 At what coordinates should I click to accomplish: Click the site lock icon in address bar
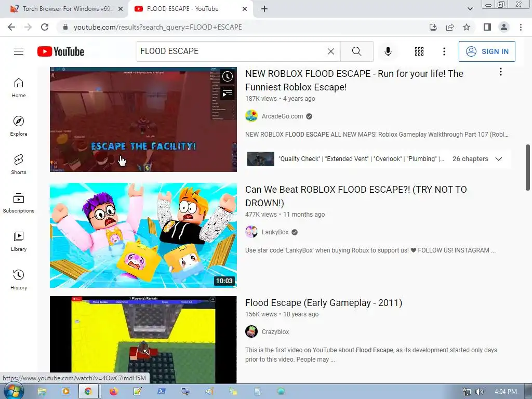click(x=65, y=27)
